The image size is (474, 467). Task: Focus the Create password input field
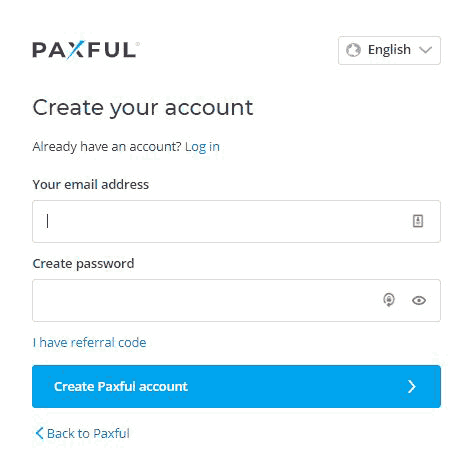236,300
